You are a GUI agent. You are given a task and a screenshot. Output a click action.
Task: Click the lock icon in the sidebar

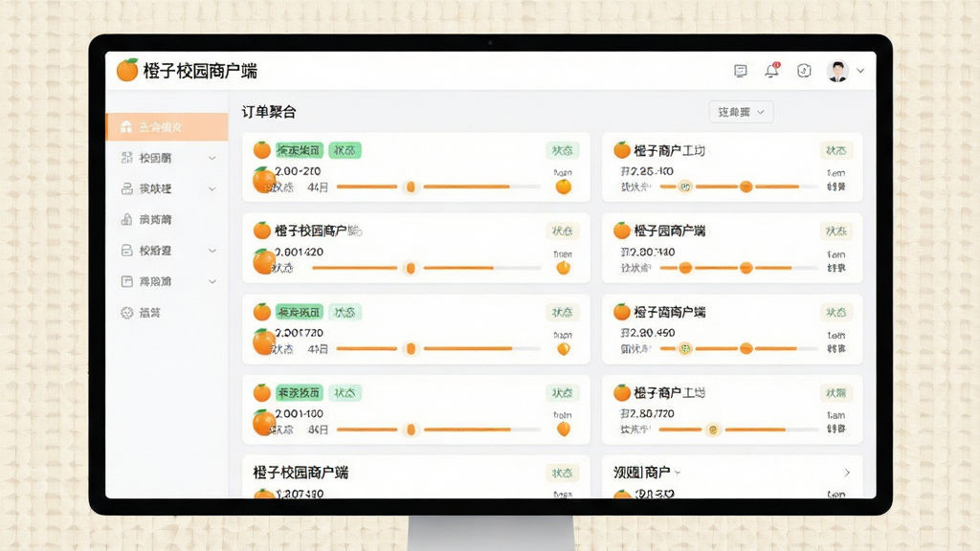point(126,219)
